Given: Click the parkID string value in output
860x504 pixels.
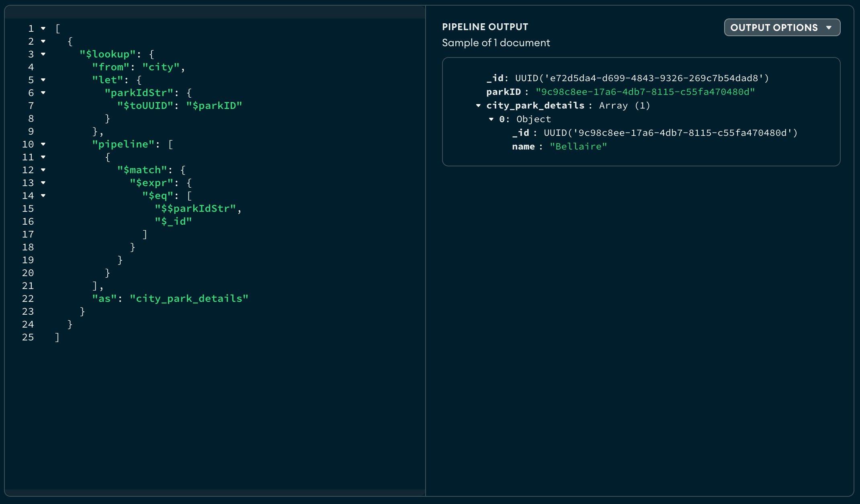Looking at the screenshot, I should pyautogui.click(x=645, y=92).
